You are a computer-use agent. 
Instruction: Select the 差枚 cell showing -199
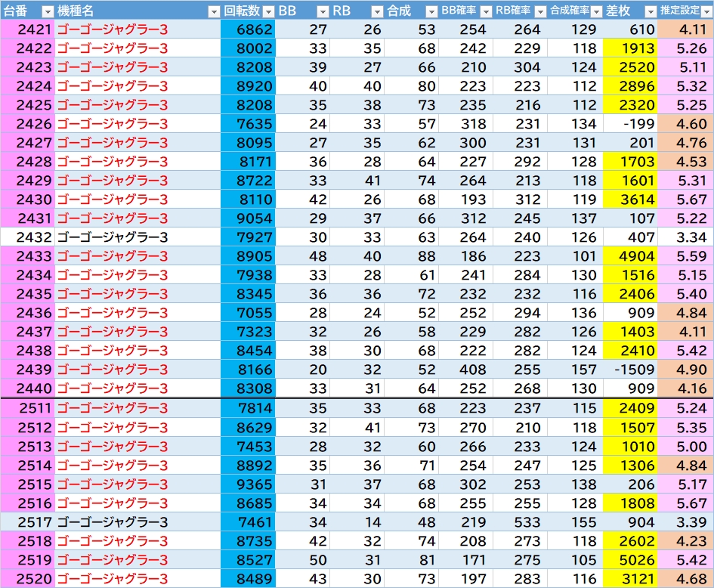pyautogui.click(x=630, y=124)
